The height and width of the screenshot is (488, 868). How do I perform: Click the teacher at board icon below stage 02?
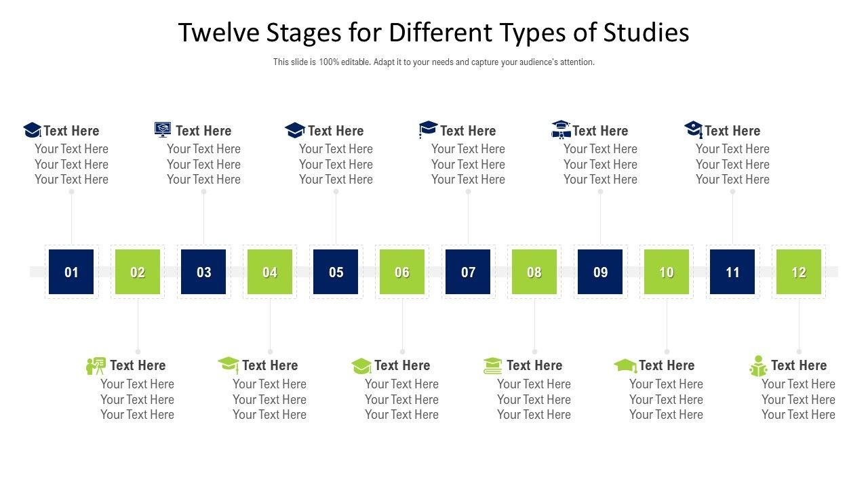[x=96, y=366]
